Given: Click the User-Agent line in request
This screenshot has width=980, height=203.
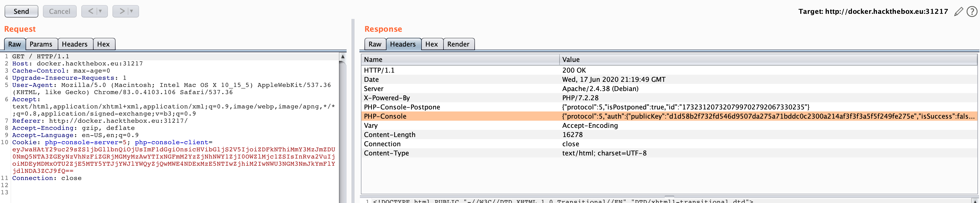Looking at the screenshot, I should (172, 89).
